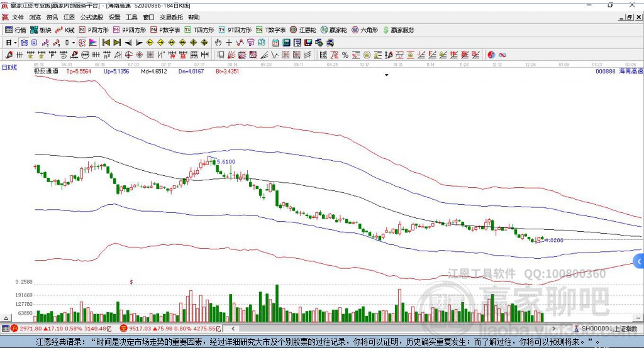
Task: Launch the 赢家轮 wheel tool
Action: point(333,30)
